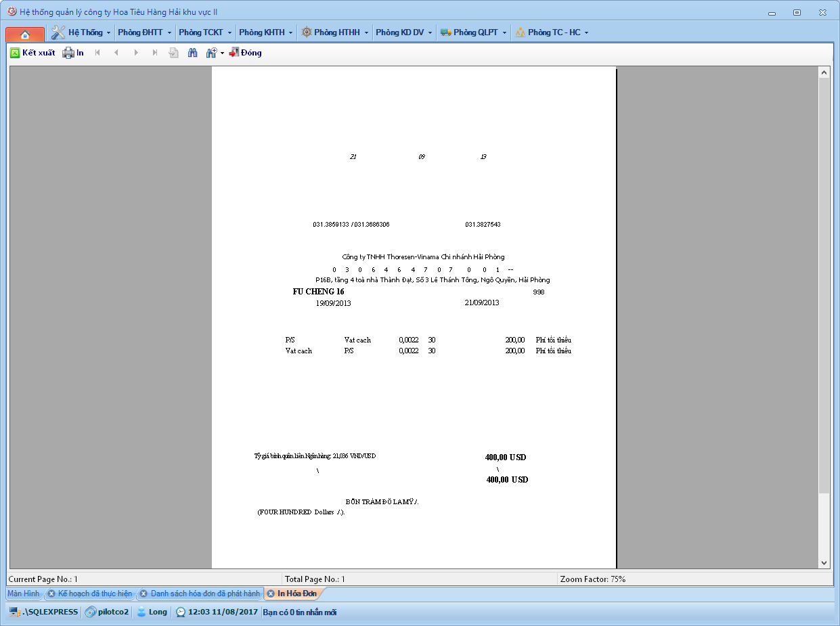Click the user Long status icon
840x626 pixels.
click(141, 612)
